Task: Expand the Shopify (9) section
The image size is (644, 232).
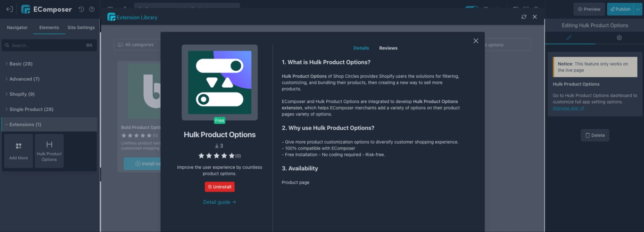Action: pos(50,94)
